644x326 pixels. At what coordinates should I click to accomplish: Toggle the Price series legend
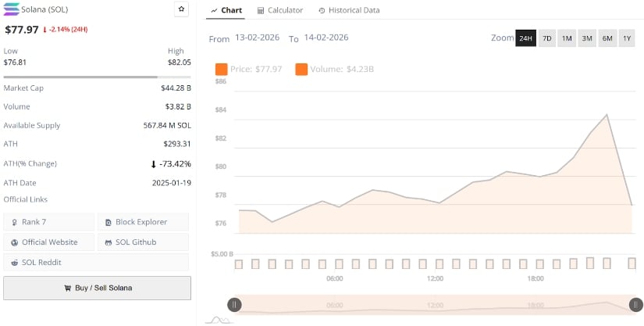pos(222,70)
